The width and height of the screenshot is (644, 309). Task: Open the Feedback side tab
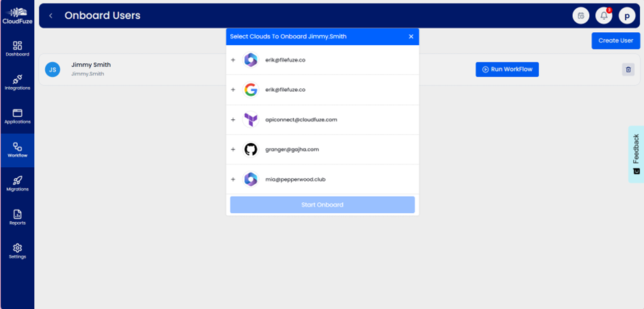coord(636,154)
